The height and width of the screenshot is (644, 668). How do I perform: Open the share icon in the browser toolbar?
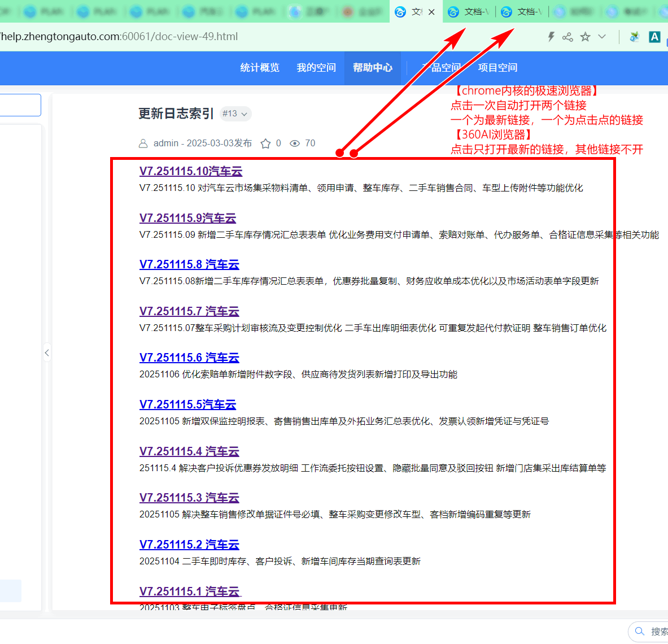pyautogui.click(x=567, y=36)
